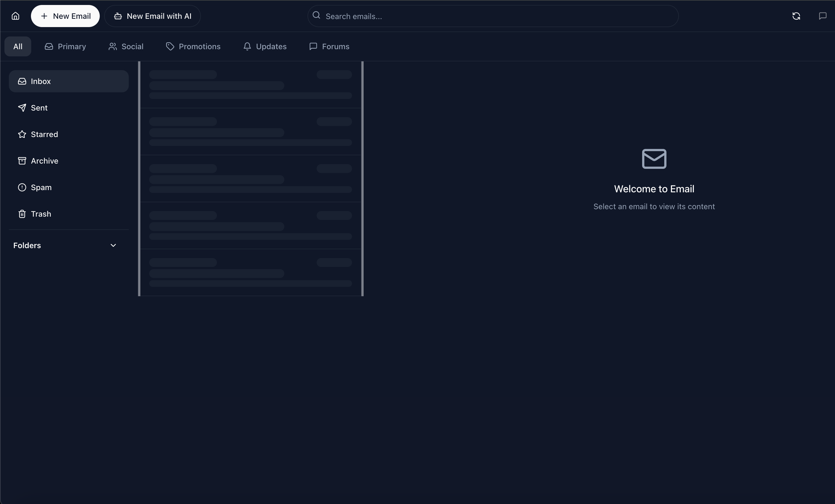
Task: Click the Folders section header
Action: [x=27, y=245]
